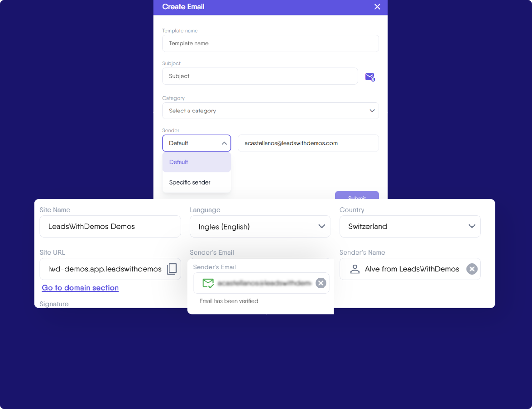Click the Subject text field
Viewport: 532px width, 409px height.
tap(260, 76)
